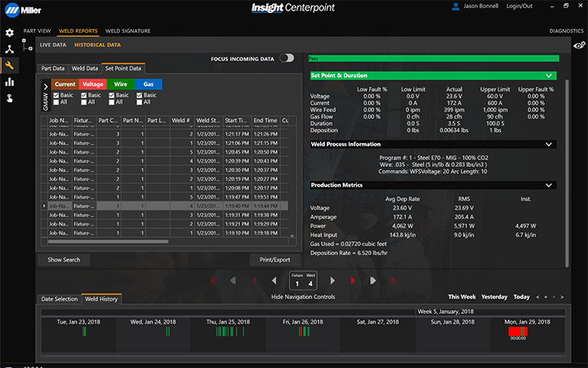Click weld table horizontal scrollbar
The width and height of the screenshot is (588, 368).
click(108, 241)
